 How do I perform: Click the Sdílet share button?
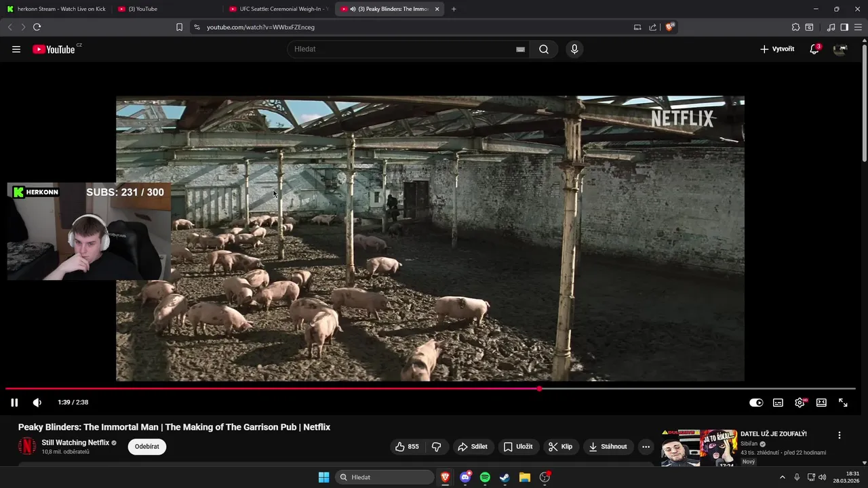click(x=473, y=447)
